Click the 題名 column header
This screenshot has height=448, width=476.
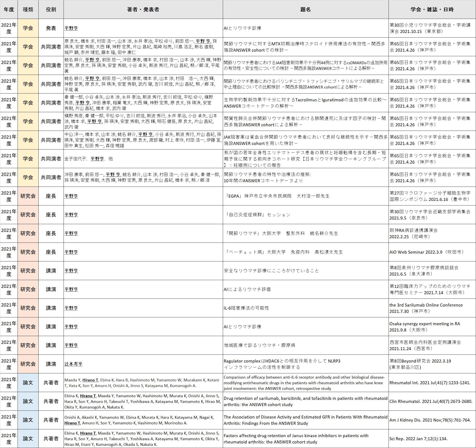click(305, 10)
